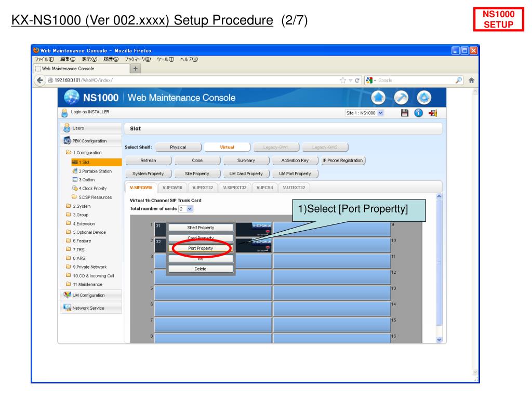Open IP Phone Registration
The image size is (532, 399).
point(343,161)
